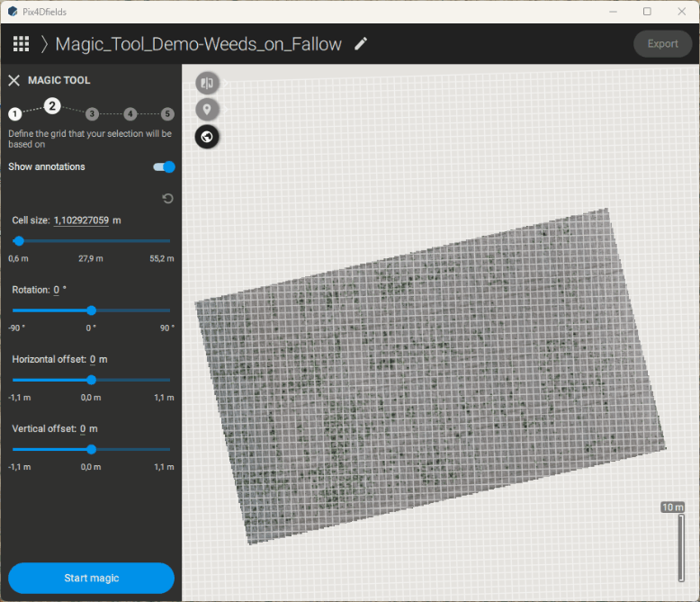Image resolution: width=700 pixels, height=602 pixels.
Task: Click the -90 ° rotation label
Action: pos(16,328)
